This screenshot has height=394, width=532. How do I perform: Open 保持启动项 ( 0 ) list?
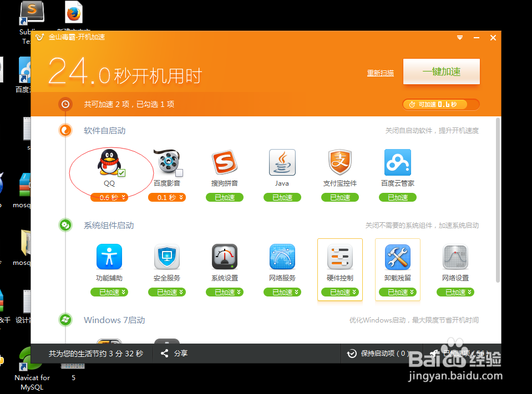coord(378,354)
